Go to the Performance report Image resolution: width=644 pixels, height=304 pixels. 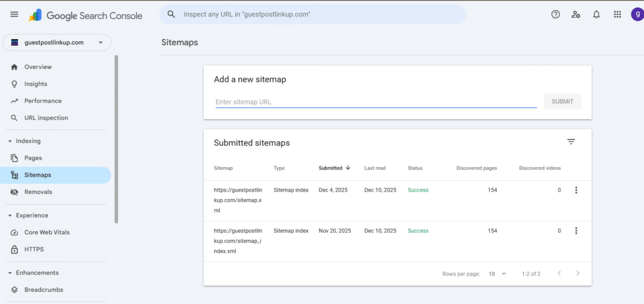(x=43, y=101)
